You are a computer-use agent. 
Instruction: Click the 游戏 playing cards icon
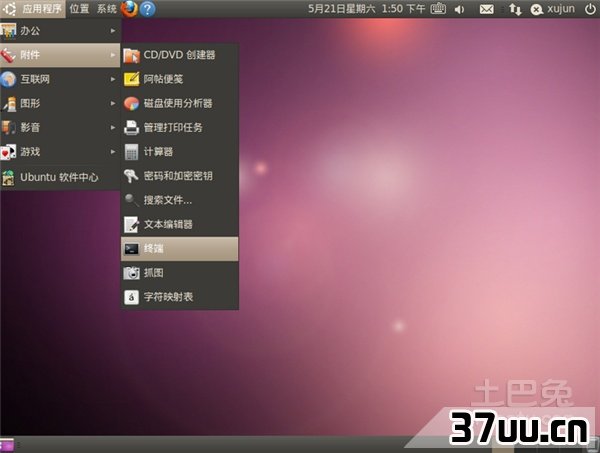[x=8, y=152]
